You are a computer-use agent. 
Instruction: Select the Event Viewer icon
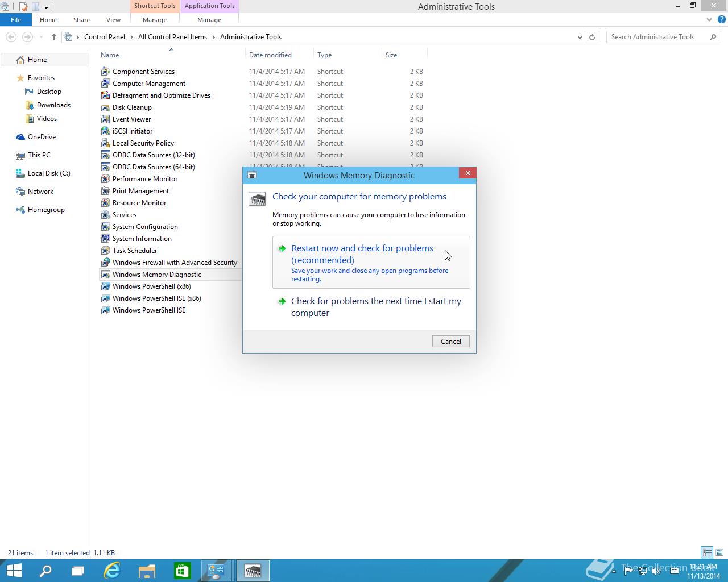[x=105, y=119]
